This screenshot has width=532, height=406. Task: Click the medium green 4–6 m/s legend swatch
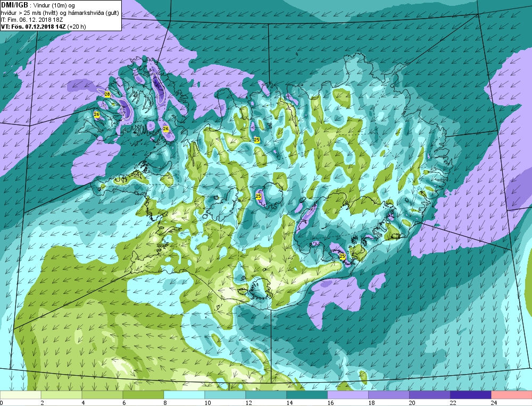[x=102, y=395]
